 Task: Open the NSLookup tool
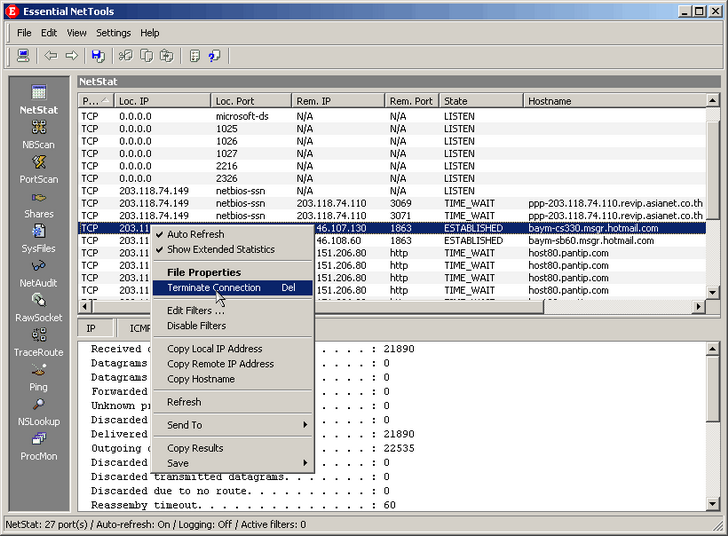click(x=39, y=412)
